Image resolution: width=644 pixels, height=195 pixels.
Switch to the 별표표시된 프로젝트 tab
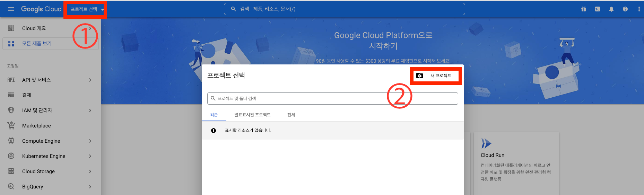tap(252, 115)
